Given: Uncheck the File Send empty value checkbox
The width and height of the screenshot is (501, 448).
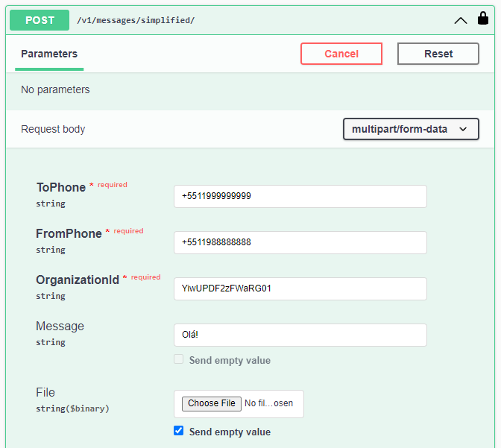Looking at the screenshot, I should pos(178,431).
